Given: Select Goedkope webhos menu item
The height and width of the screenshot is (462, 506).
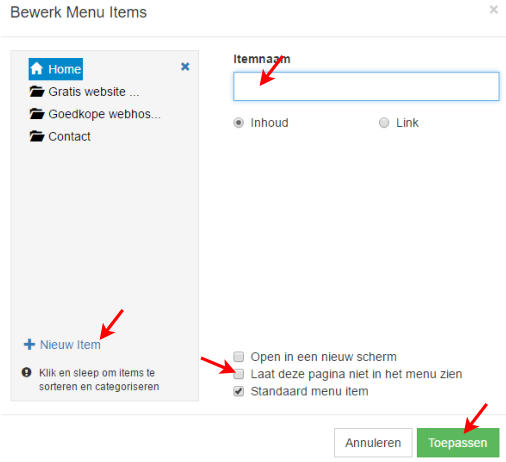Looking at the screenshot, I should (104, 114).
